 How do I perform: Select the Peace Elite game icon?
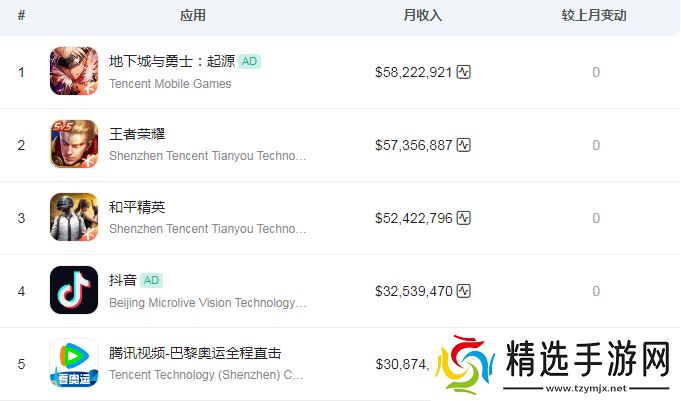point(73,218)
